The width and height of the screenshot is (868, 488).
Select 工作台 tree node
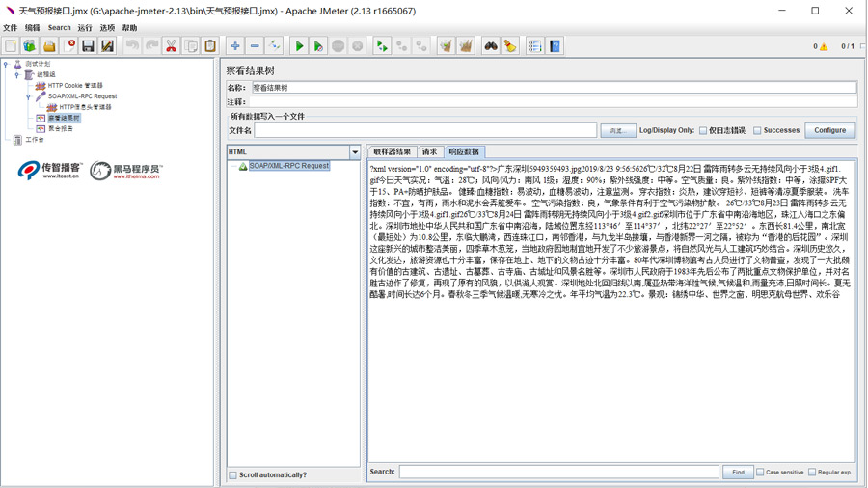click(35, 140)
